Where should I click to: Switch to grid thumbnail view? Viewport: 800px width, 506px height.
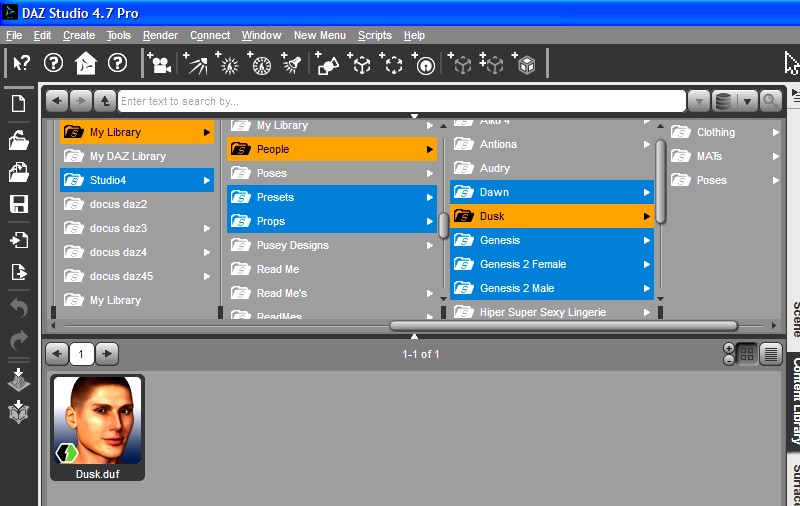coord(746,353)
